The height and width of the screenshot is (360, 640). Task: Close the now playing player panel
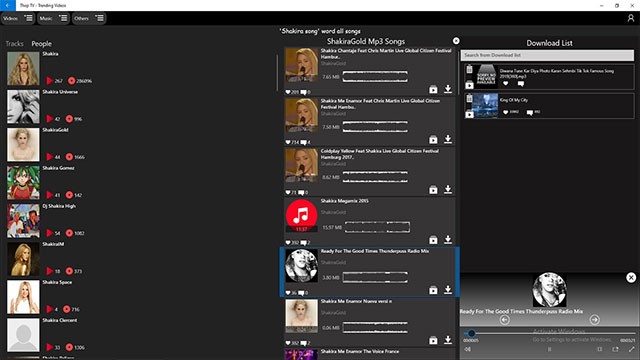pos(631,278)
